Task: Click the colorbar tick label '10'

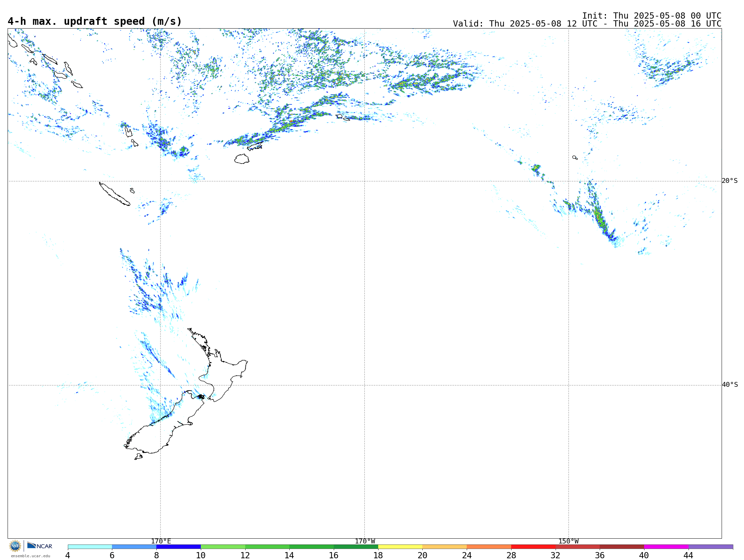Action: click(201, 555)
